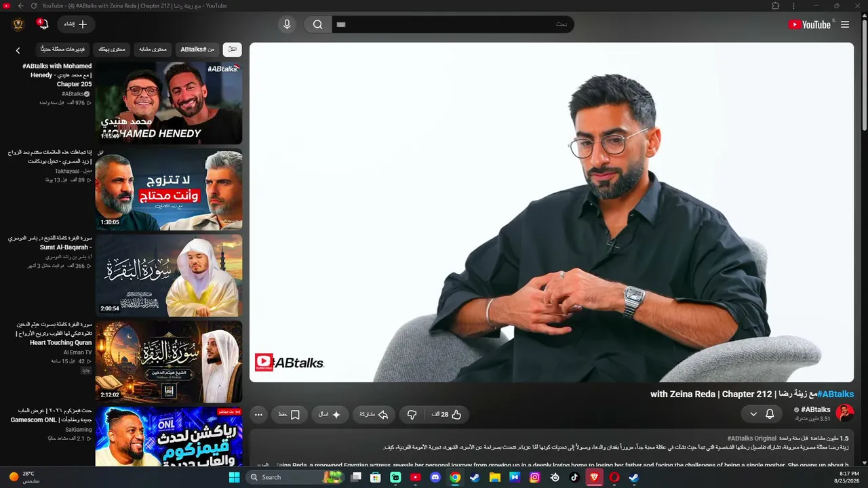868x488 pixels.
Task: Like the video with thumbs up
Action: pyautogui.click(x=447, y=414)
